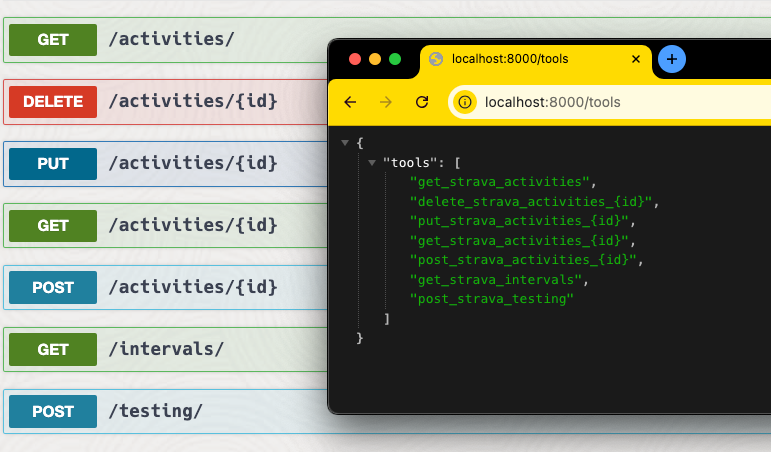Click "put_strava_activities_{id}" string
The image size is (771, 452).
click(x=519, y=221)
